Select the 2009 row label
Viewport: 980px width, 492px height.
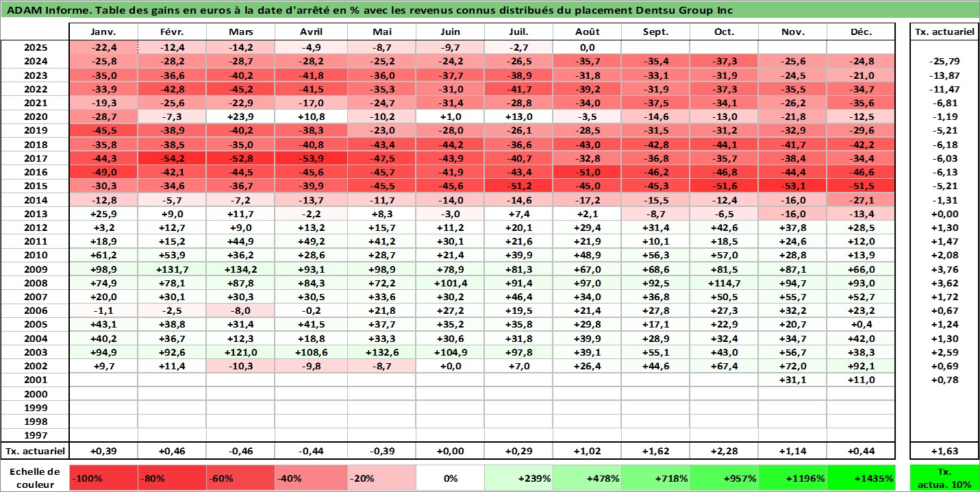coord(35,269)
